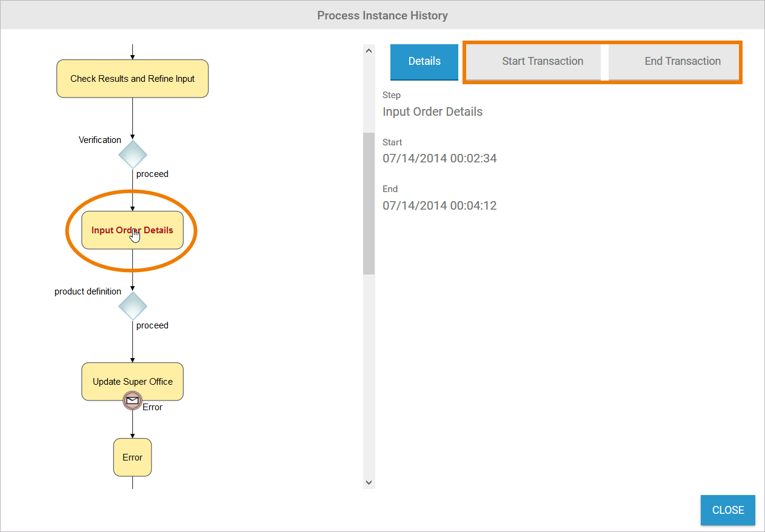Switch to the Details tab

click(424, 61)
